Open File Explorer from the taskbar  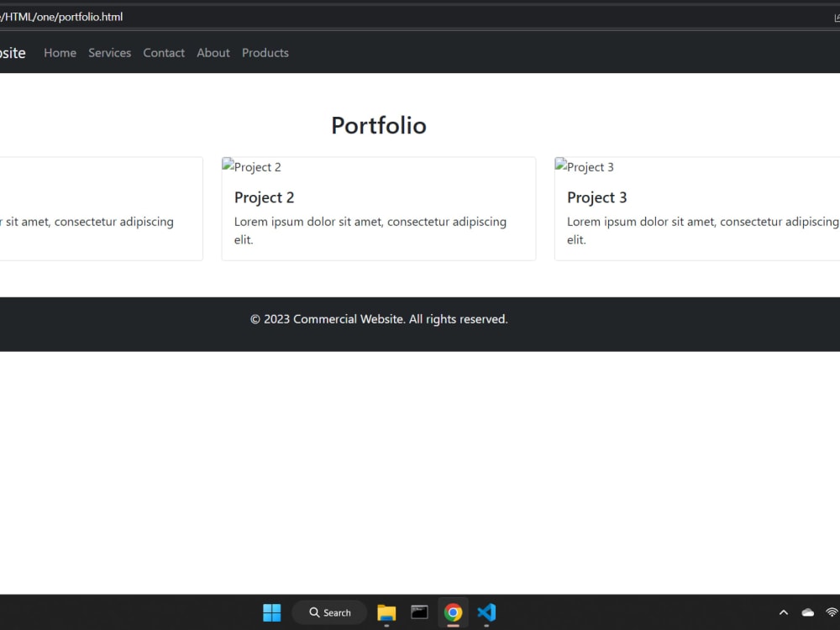click(x=386, y=612)
